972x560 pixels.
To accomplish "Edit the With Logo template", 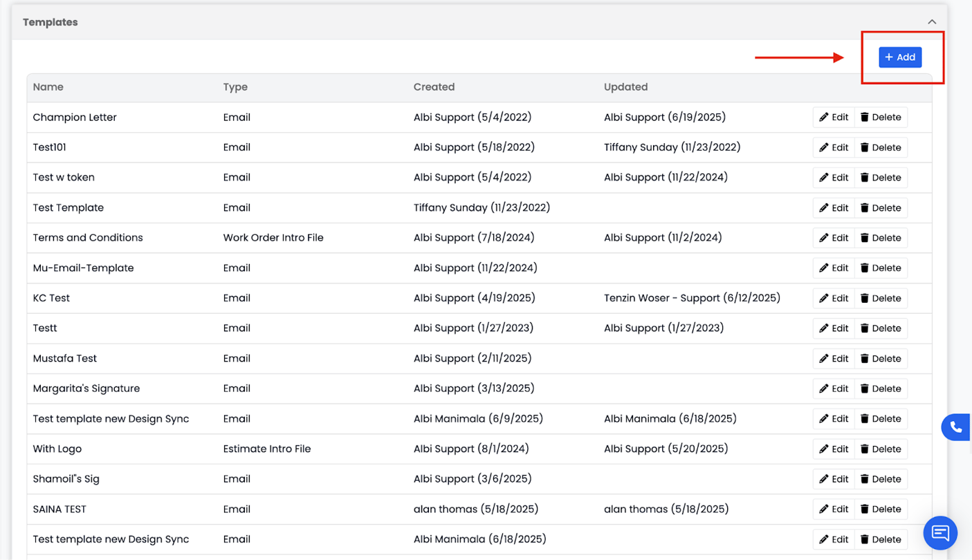I will [834, 449].
